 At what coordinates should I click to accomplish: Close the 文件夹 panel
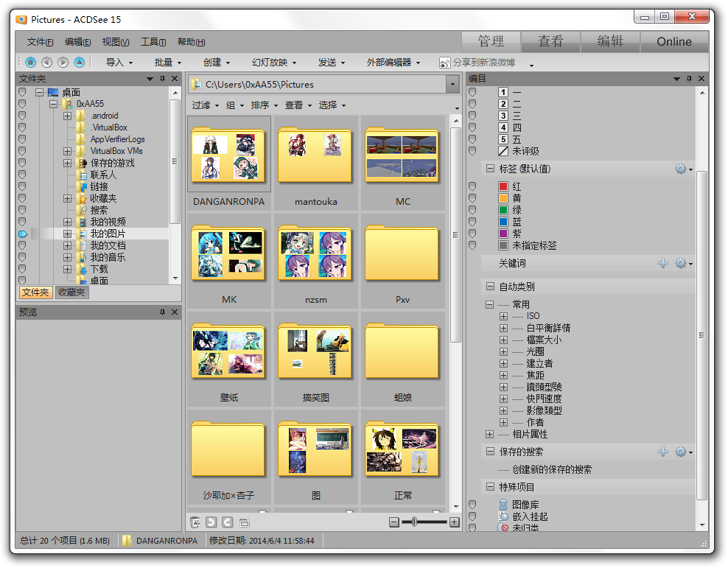pos(175,78)
